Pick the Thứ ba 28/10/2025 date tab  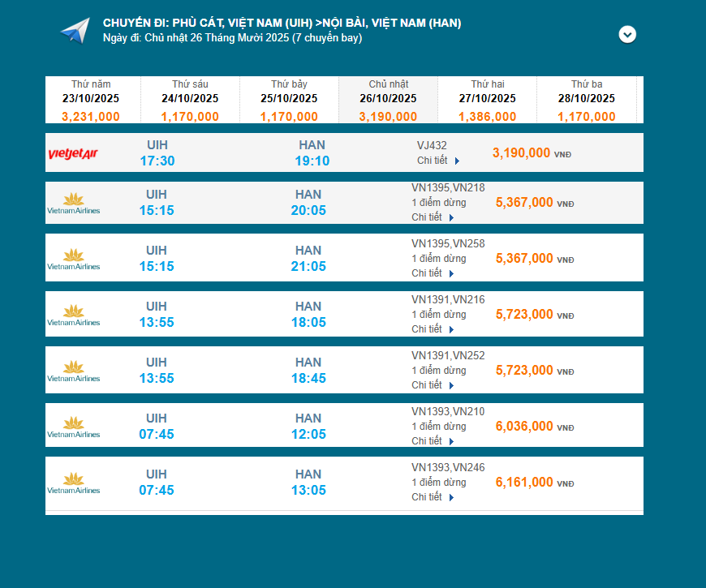(586, 100)
